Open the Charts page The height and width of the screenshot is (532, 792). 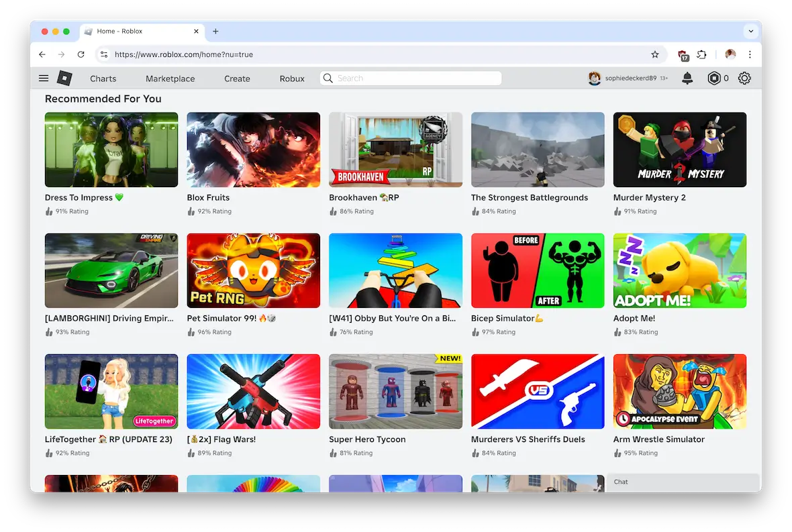click(103, 78)
